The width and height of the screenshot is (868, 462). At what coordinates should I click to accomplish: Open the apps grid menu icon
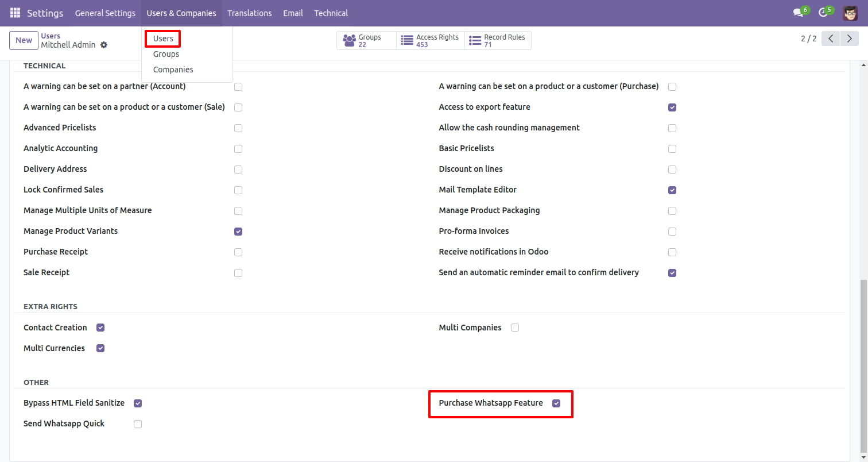click(x=15, y=13)
